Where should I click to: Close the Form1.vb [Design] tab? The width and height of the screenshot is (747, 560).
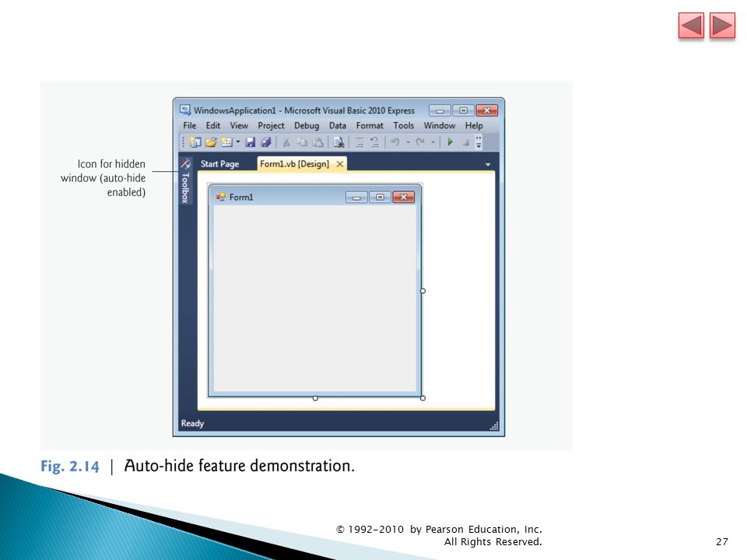tap(340, 164)
